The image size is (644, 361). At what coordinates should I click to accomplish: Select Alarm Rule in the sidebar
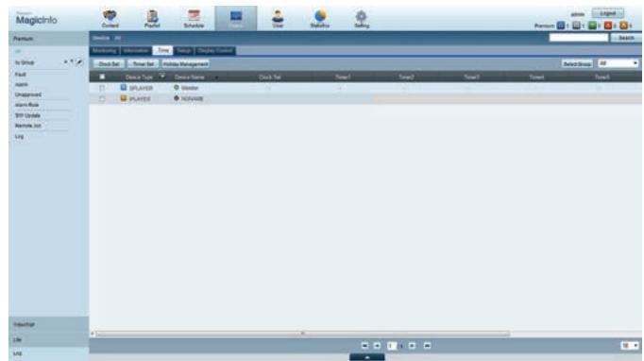[26, 105]
